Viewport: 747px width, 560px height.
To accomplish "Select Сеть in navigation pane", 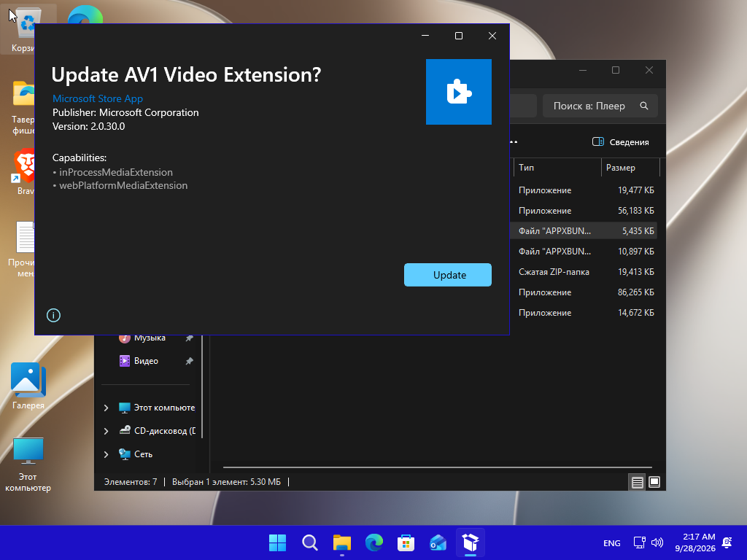I will [x=135, y=454].
